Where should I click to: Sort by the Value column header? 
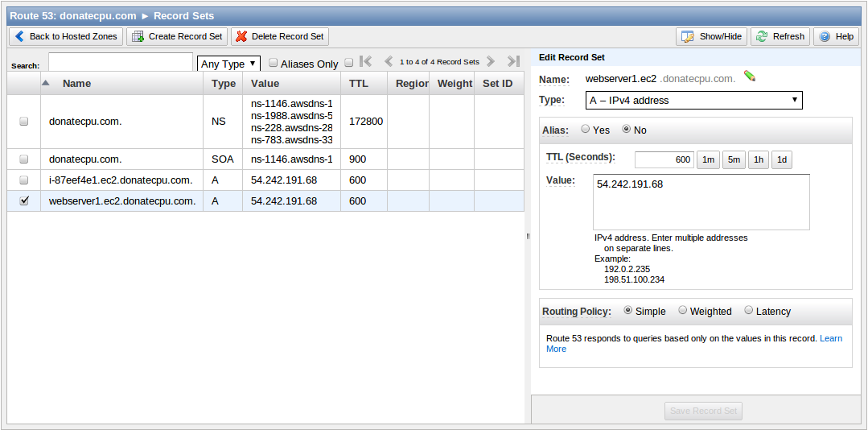[292, 83]
